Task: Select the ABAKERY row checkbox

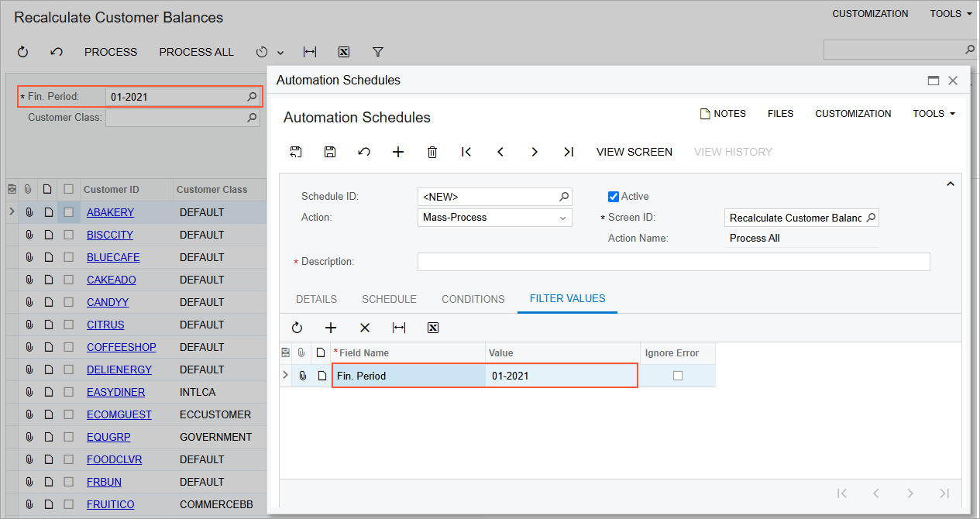Action: [x=69, y=212]
